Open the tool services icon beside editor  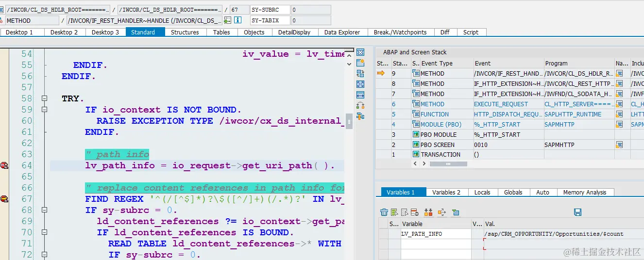coord(360,116)
